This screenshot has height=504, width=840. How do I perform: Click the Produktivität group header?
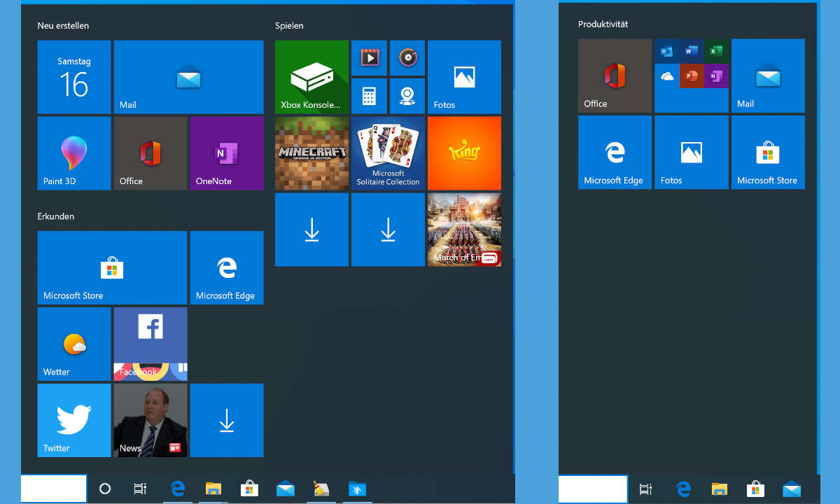[603, 24]
